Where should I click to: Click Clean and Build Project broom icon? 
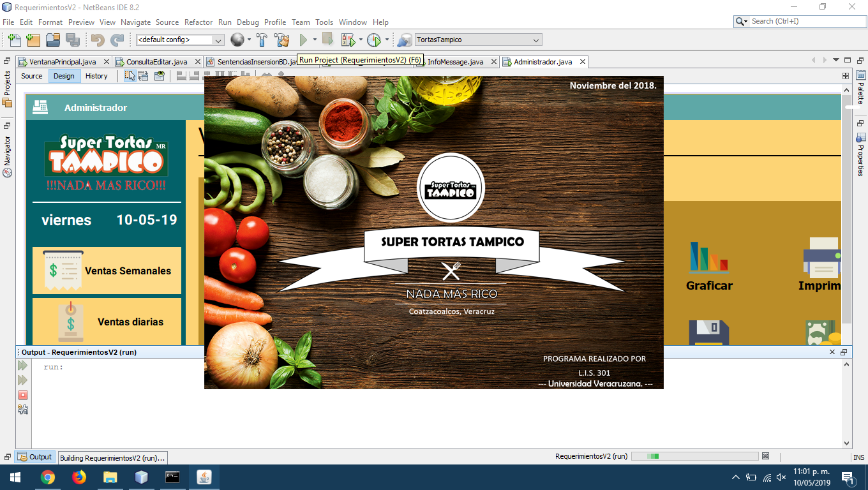click(282, 40)
